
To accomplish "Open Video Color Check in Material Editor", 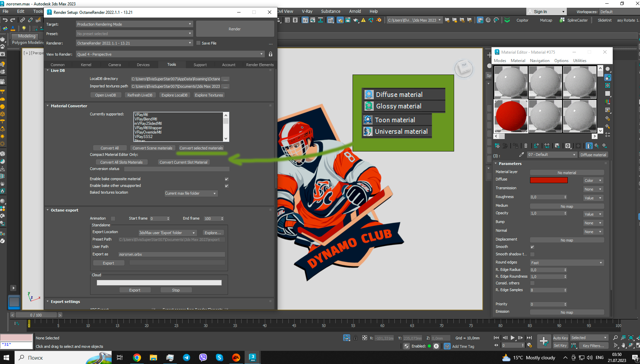I will [608, 102].
